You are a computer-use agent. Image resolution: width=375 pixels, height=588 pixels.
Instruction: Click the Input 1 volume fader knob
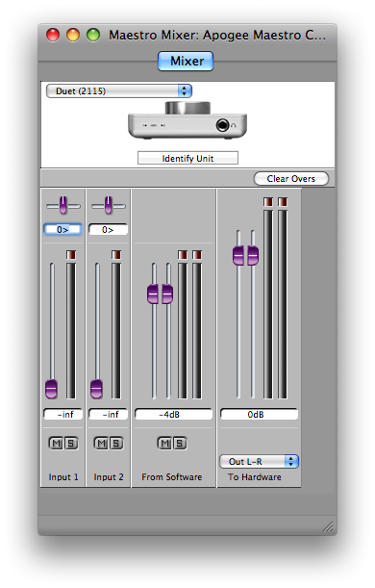click(51, 389)
